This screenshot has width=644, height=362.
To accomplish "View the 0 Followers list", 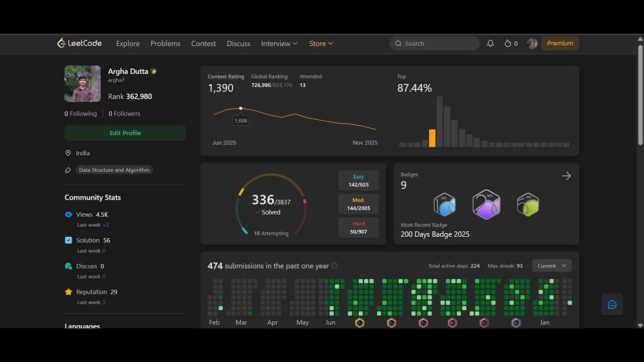I will pyautogui.click(x=124, y=114).
